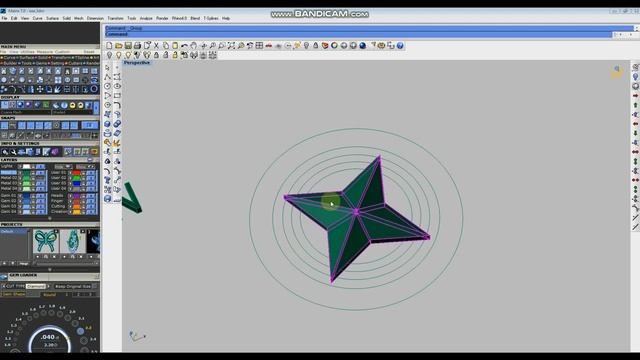Open the Display shaded mode dropdown

click(x=74, y=112)
